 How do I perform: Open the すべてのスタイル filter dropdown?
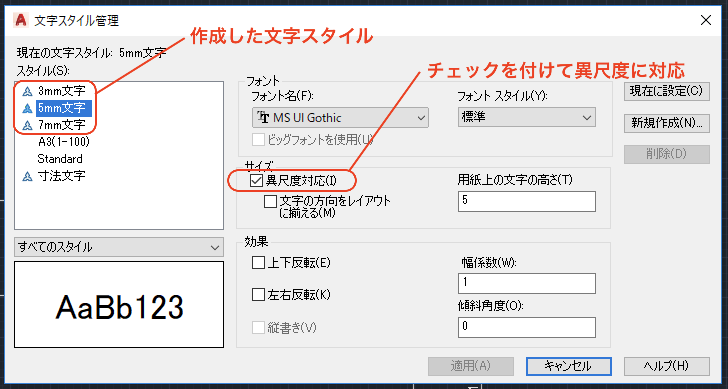point(119,247)
